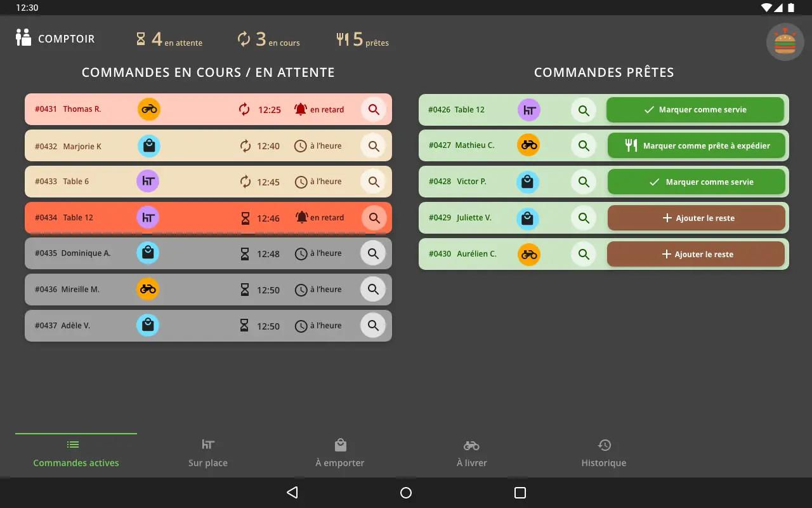Click Ajouter le reste for Aurélien C.
812x508 pixels.
696,254
